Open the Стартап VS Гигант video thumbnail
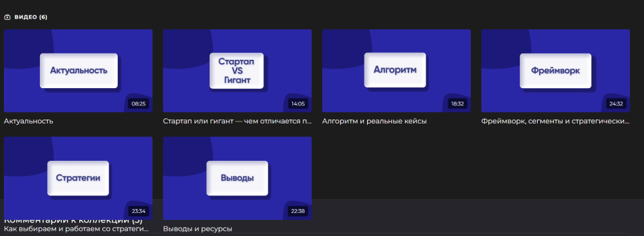644x236 pixels. [237, 71]
